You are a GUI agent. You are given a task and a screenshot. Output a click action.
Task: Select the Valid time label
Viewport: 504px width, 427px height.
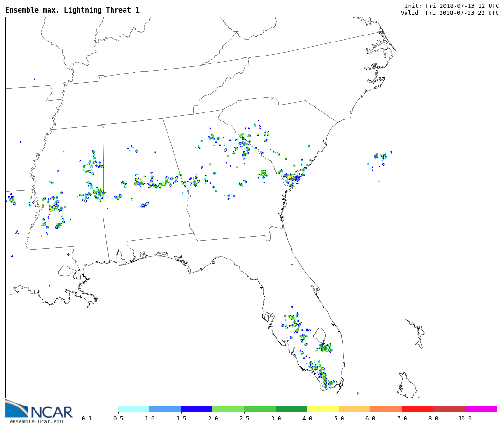pyautogui.click(x=449, y=13)
